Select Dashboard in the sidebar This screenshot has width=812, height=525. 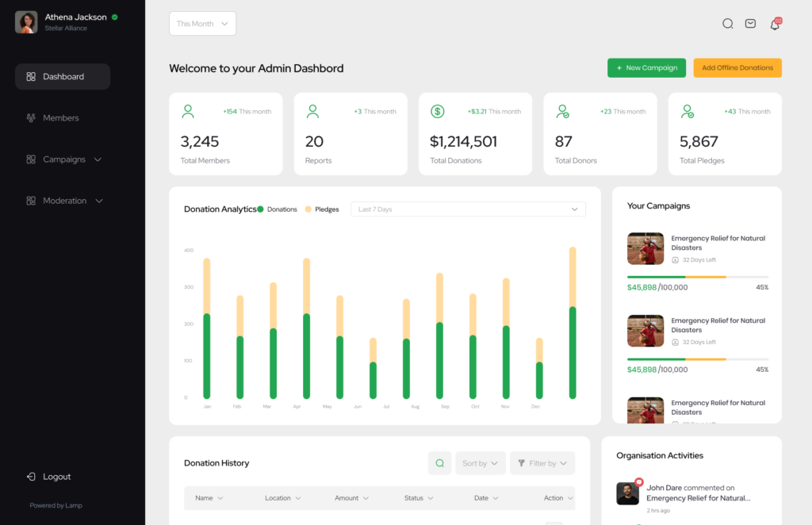63,77
